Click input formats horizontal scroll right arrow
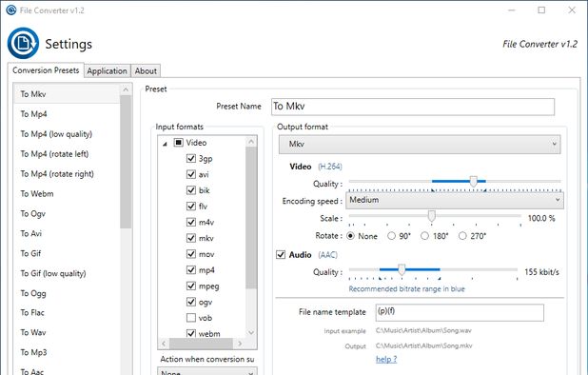The image size is (588, 375). (240, 344)
